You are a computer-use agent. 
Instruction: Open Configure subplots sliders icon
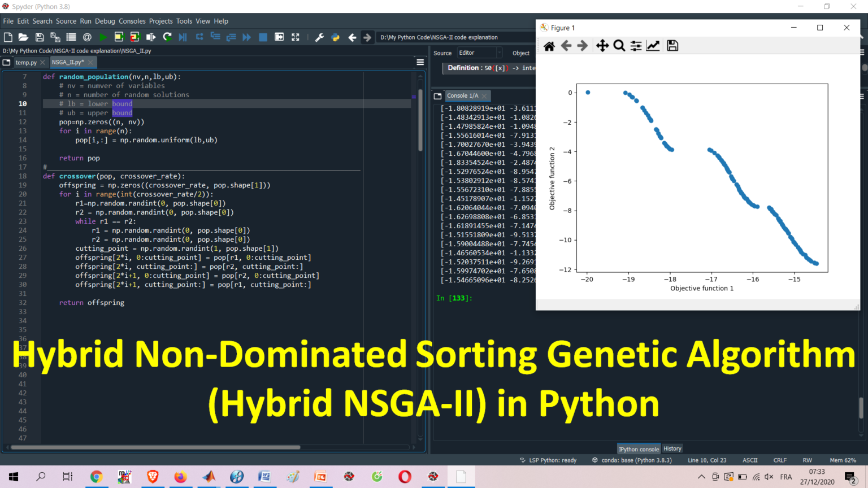[x=636, y=46]
